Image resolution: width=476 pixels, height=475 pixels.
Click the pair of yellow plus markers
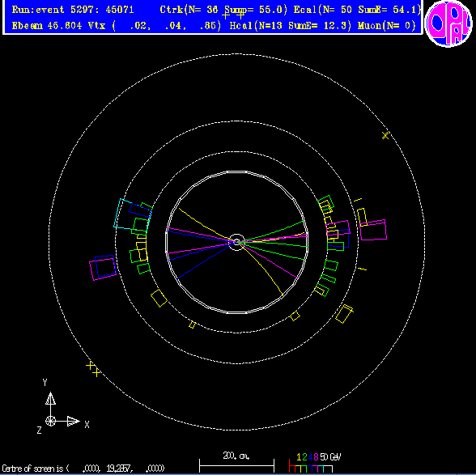click(93, 369)
